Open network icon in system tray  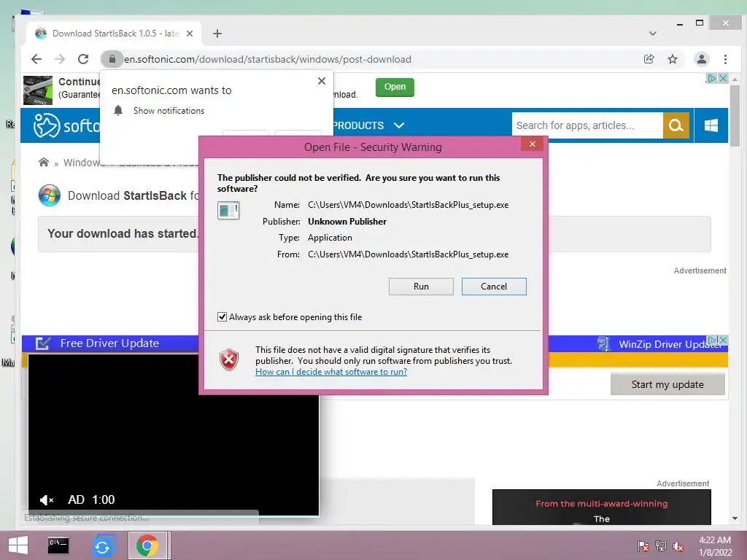pos(661,545)
